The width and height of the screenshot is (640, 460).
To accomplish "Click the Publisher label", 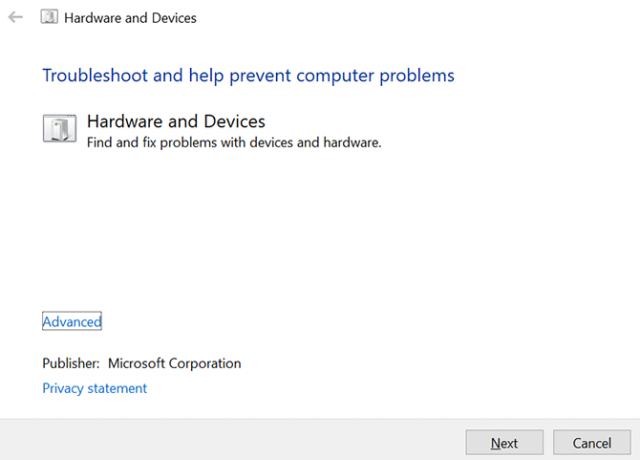I will coord(71,363).
